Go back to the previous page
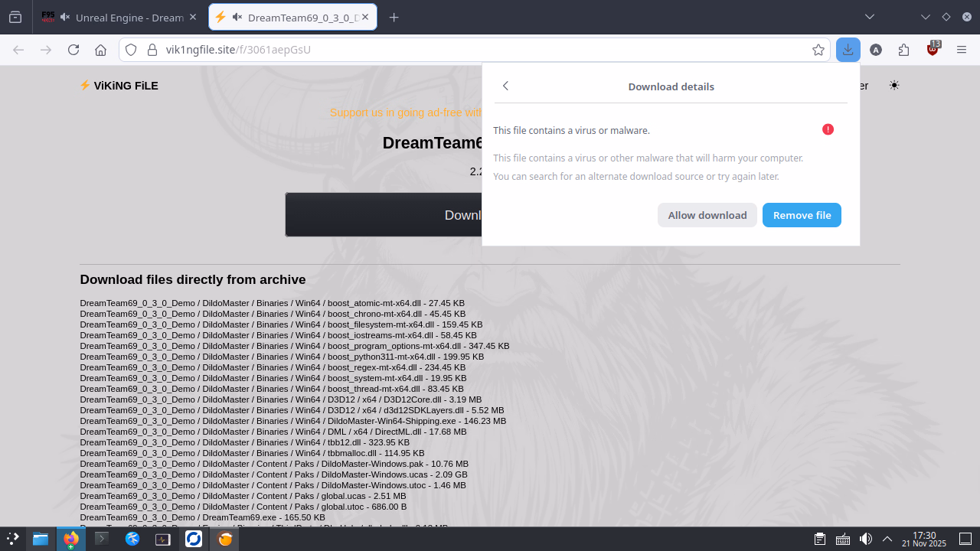 18,50
